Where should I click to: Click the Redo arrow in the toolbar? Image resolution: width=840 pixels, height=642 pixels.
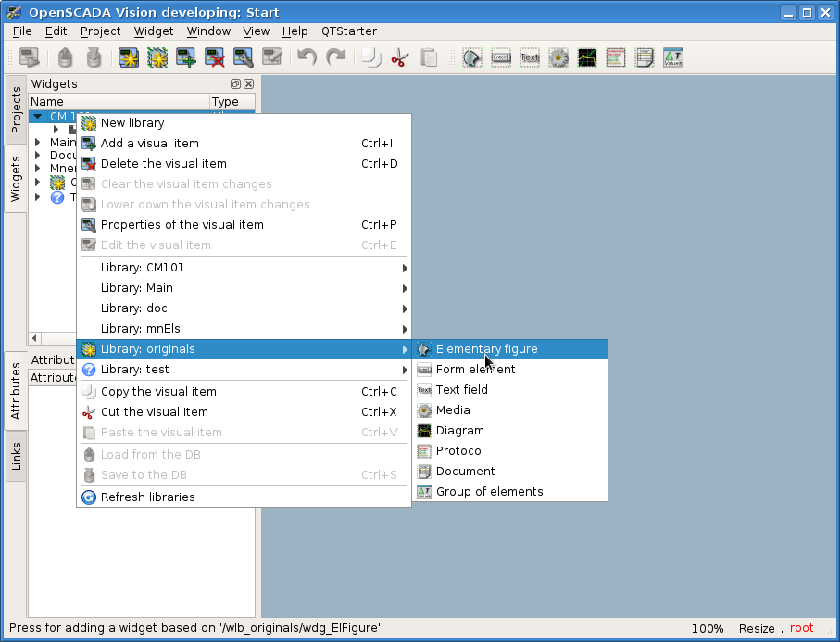point(336,57)
